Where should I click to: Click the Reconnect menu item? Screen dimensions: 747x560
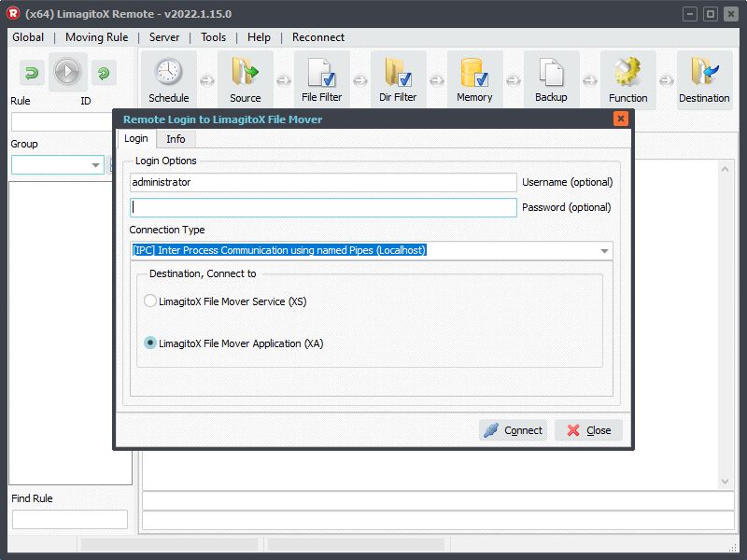click(x=318, y=37)
